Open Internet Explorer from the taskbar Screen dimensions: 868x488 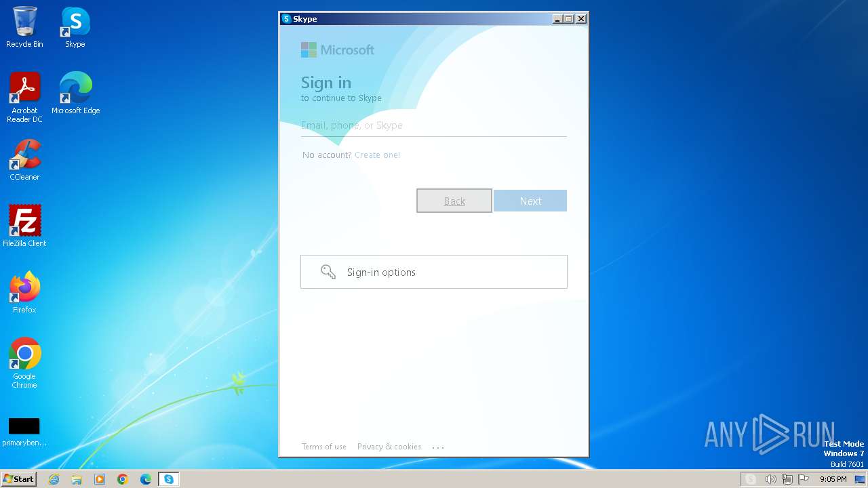(54, 479)
